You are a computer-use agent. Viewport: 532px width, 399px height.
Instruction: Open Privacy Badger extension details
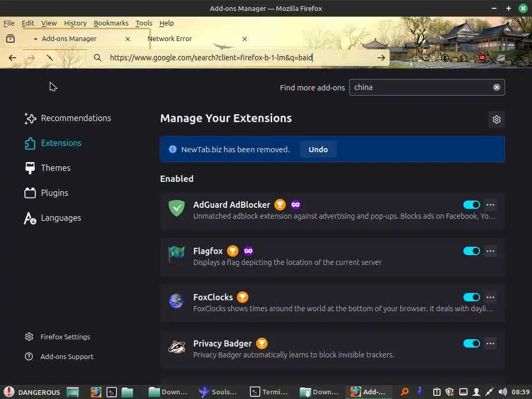[222, 343]
